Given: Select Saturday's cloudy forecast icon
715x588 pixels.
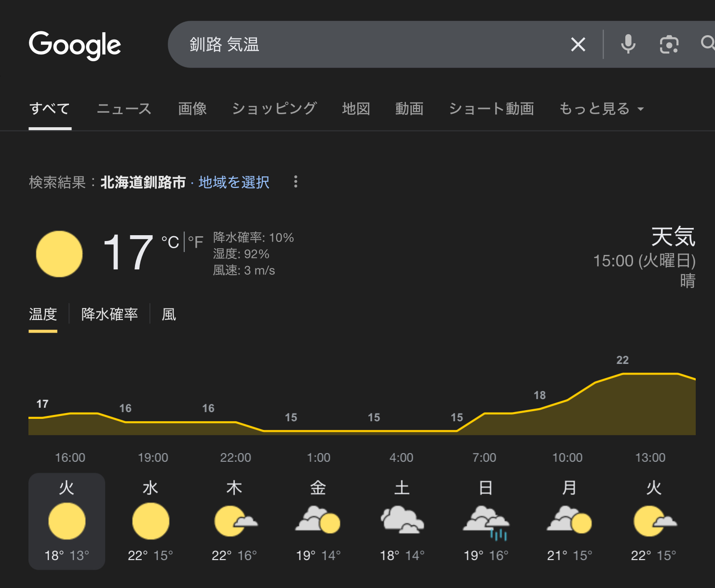Looking at the screenshot, I should [402, 520].
